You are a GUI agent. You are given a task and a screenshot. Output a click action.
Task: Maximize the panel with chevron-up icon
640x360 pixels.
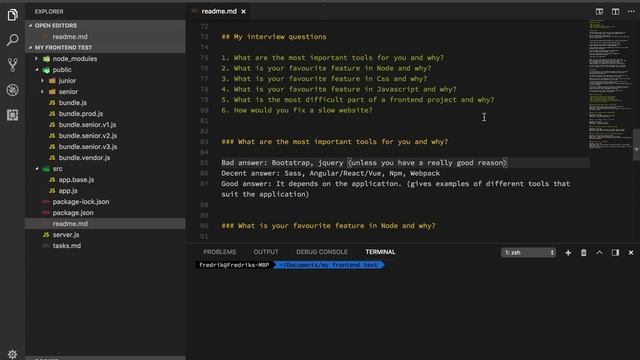tap(599, 253)
